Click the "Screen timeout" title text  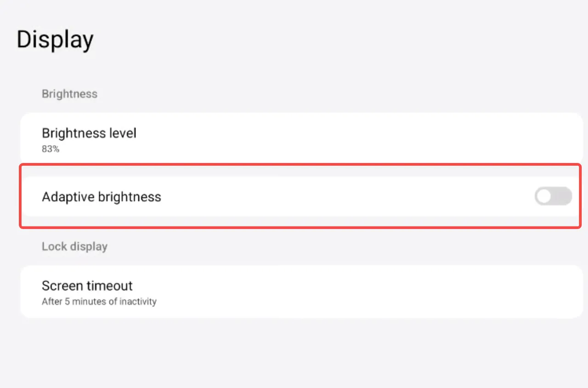[87, 285]
